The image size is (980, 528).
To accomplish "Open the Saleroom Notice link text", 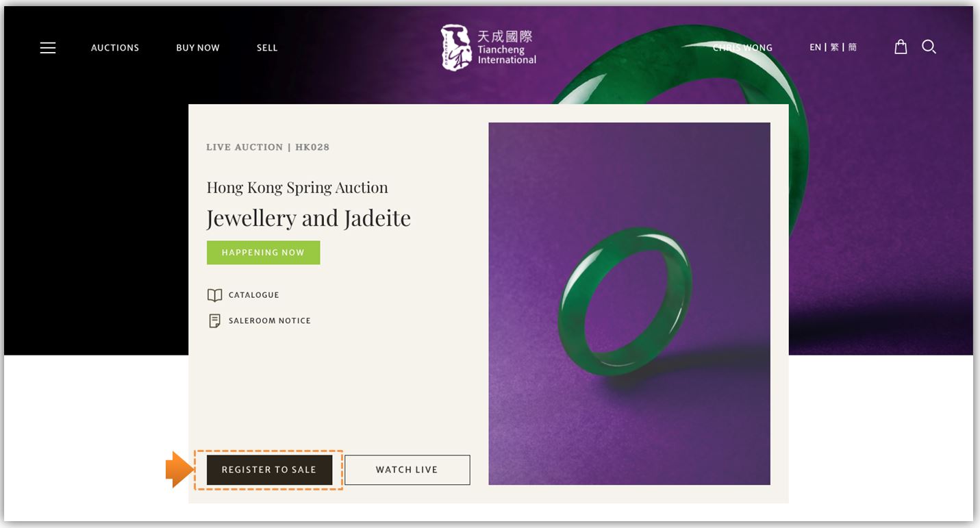I will coord(270,320).
